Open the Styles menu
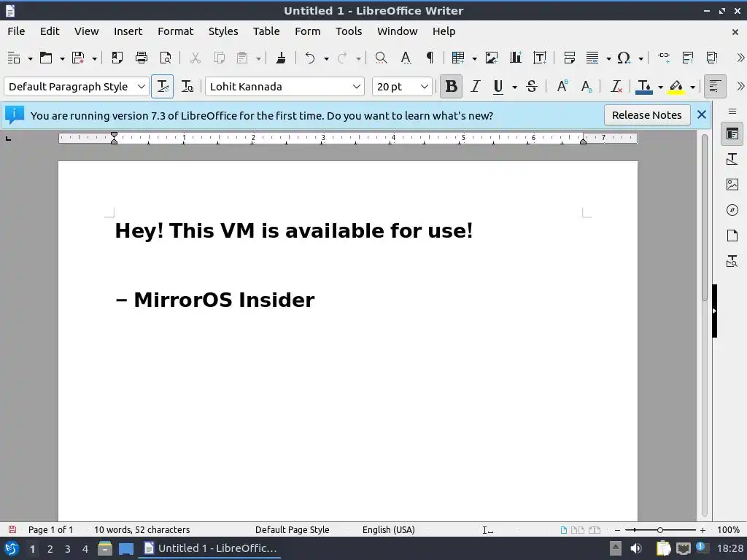Screen dimensions: 747x560 pos(223,31)
